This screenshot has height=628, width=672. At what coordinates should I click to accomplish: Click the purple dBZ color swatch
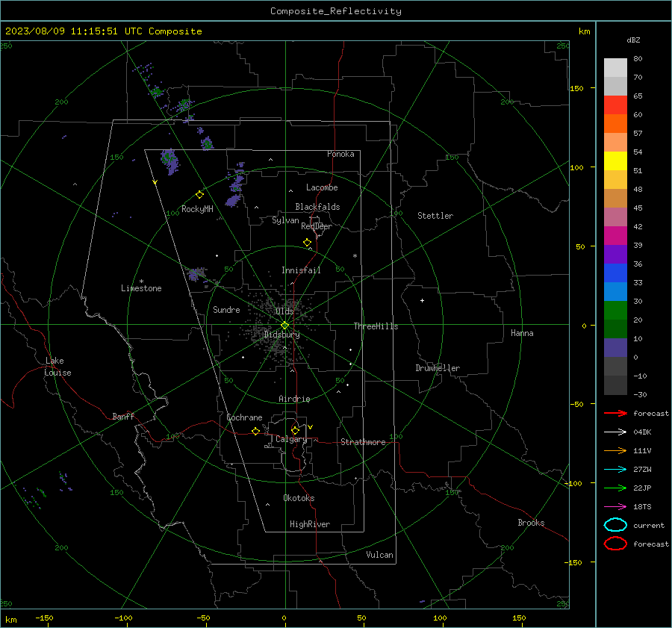coord(615,254)
